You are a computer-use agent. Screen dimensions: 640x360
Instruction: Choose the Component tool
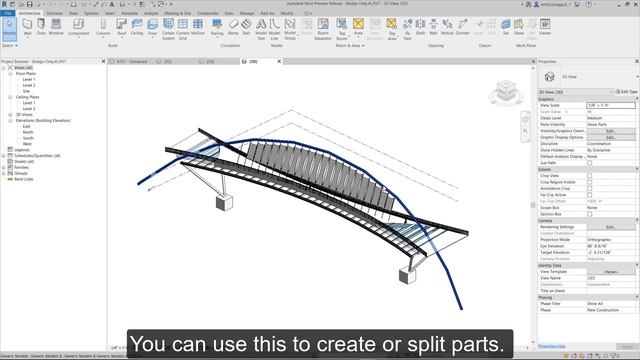pos(78,27)
